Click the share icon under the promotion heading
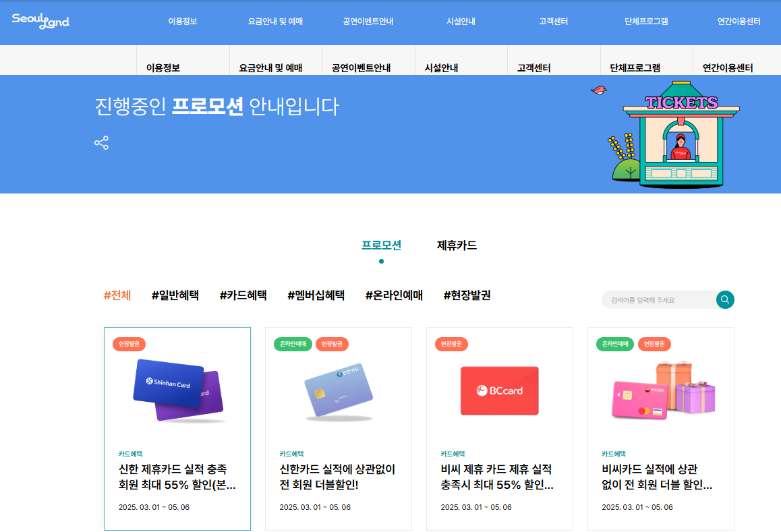The image size is (781, 532). coord(102,143)
